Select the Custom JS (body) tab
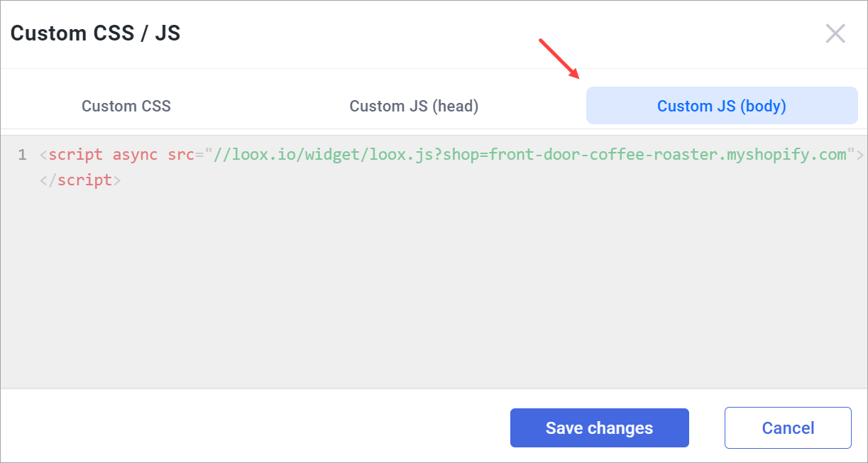Screen dimensions: 868x463 point(721,106)
